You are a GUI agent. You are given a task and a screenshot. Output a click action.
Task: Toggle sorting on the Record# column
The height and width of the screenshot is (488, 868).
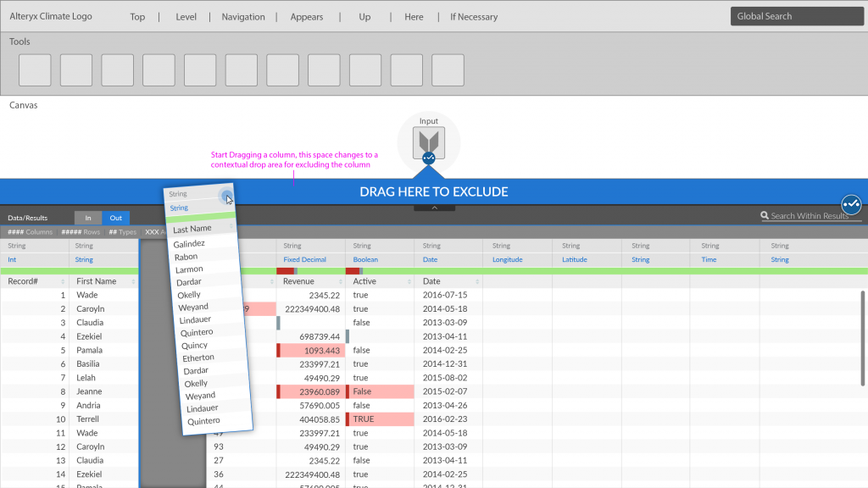pos(64,280)
